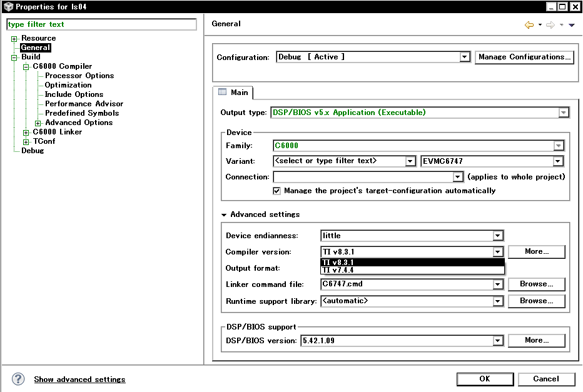The image size is (583, 392).
Task: Open the Variant filter dropdown
Action: (410, 161)
